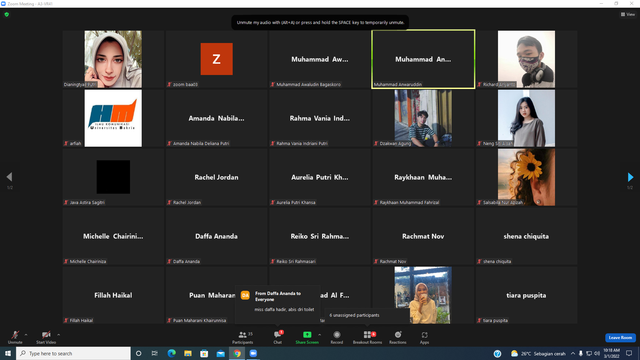Open Google Chrome from the taskbar

pyautogui.click(x=237, y=353)
